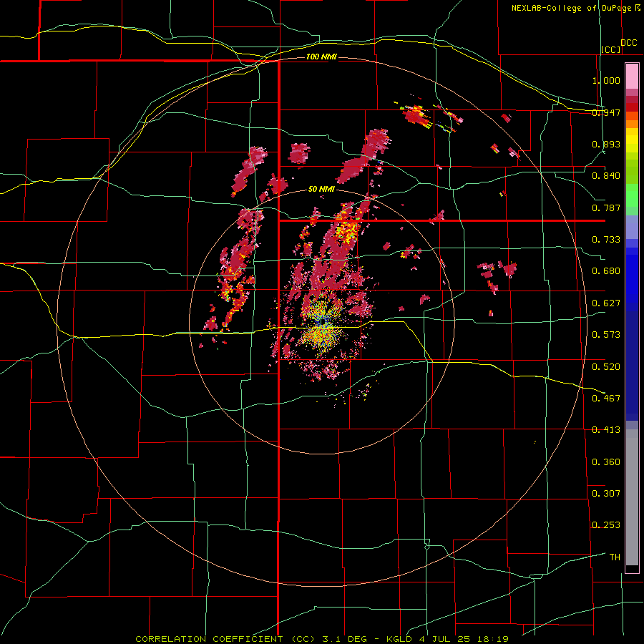The image size is (644, 644).
Task: Click the 0.360 color scale value
Action: pos(606,462)
